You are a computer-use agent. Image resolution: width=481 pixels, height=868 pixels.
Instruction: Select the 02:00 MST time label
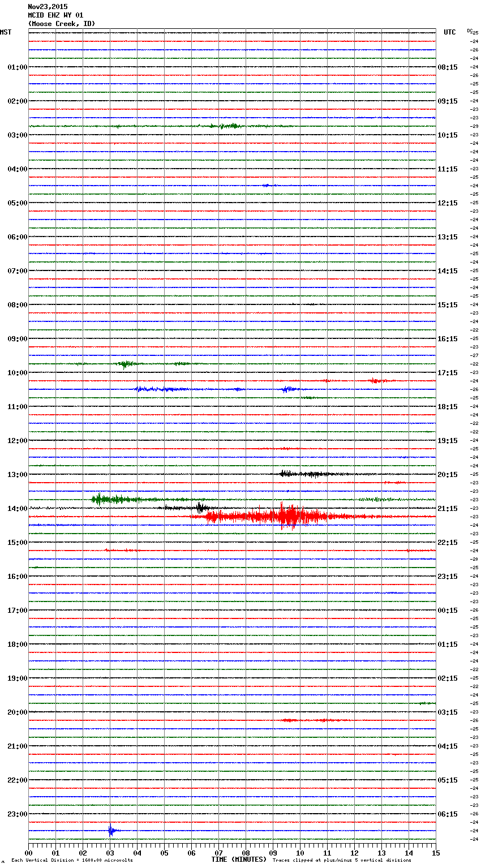pyautogui.click(x=17, y=101)
